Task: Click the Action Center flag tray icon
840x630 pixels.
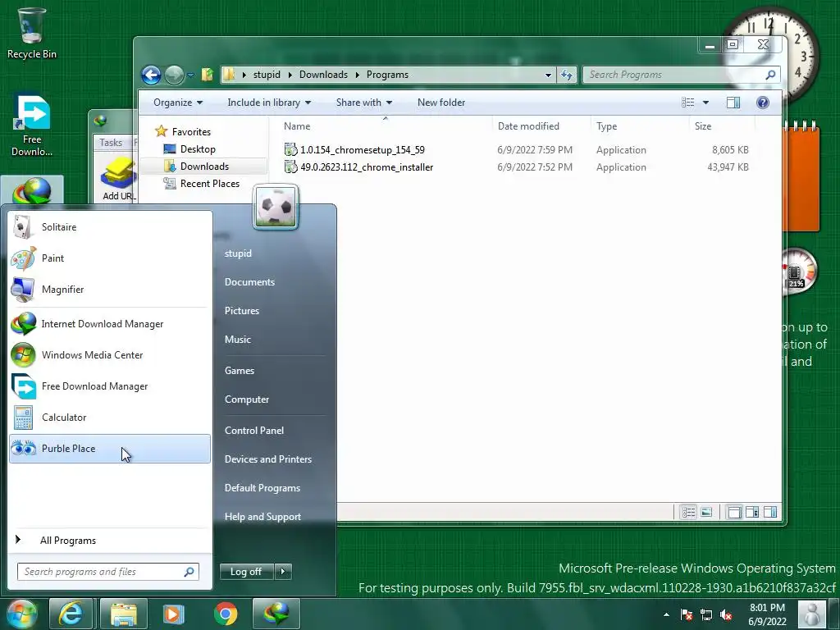Action: (687, 615)
